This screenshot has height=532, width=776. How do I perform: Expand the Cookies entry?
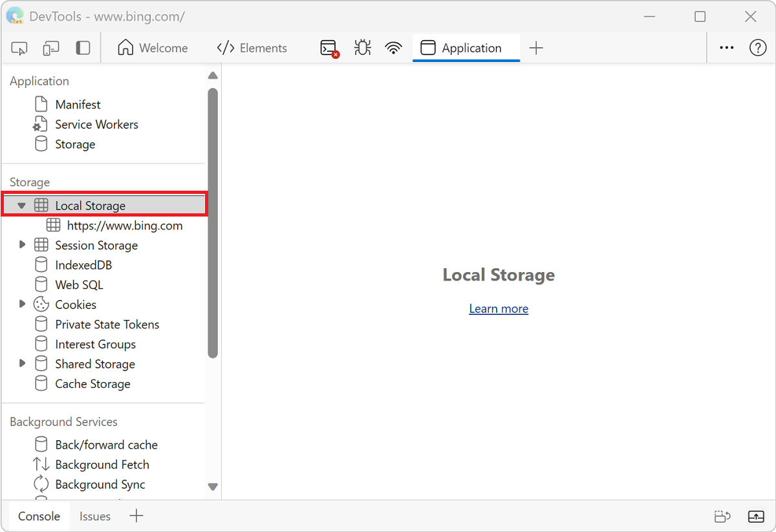(x=22, y=304)
